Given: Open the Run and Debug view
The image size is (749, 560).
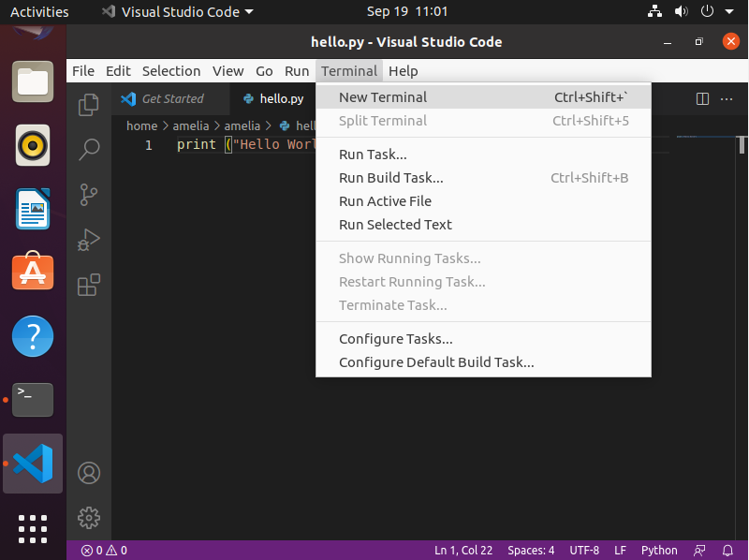Looking at the screenshot, I should click(x=88, y=240).
